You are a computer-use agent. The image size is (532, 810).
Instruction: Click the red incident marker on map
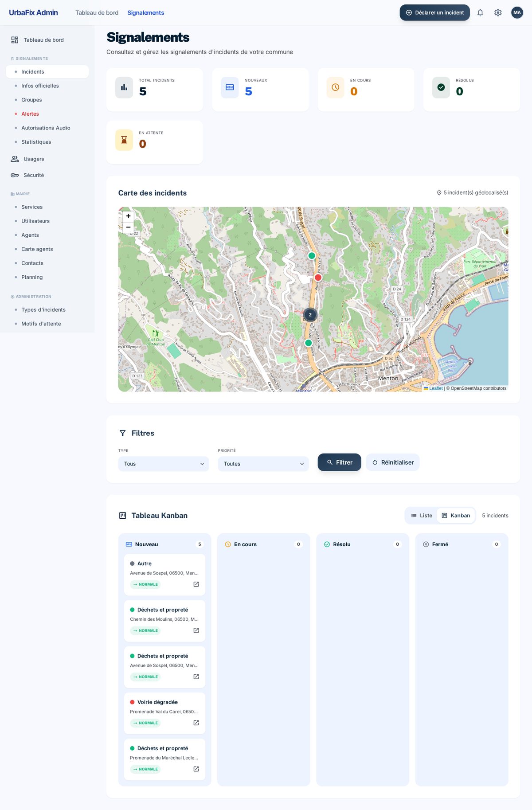tap(318, 278)
